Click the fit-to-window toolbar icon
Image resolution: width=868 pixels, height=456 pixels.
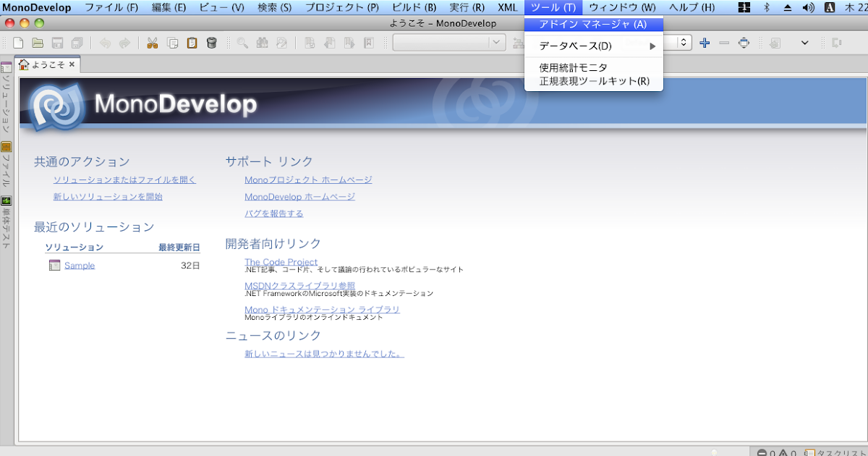(x=744, y=43)
